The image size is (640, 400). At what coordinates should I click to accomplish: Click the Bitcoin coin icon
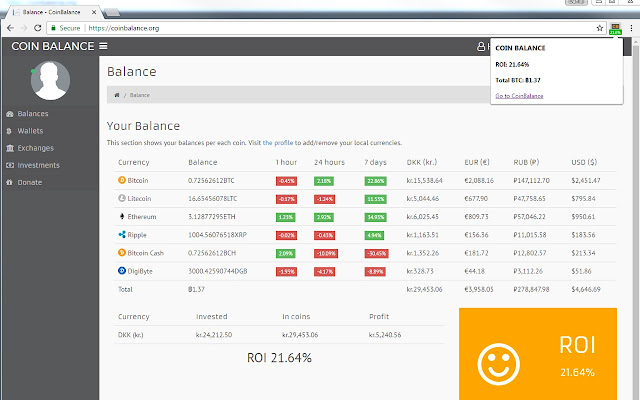pos(122,180)
